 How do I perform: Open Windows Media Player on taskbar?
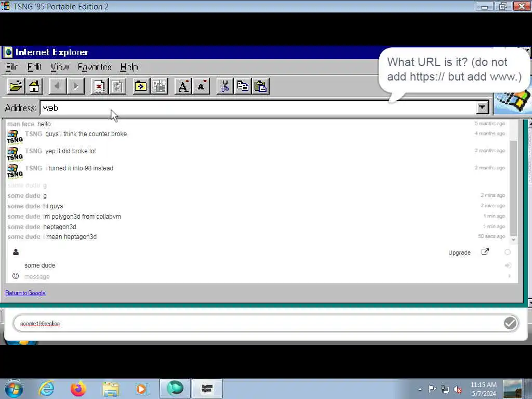tap(141, 389)
